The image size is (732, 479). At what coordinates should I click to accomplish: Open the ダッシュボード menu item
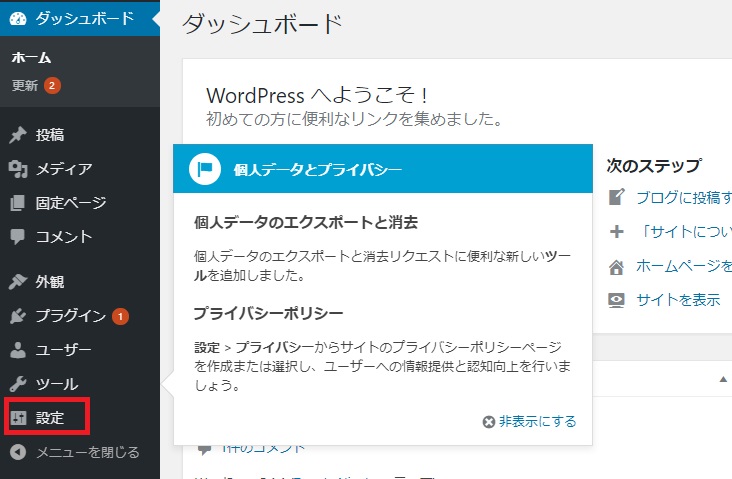click(x=80, y=18)
